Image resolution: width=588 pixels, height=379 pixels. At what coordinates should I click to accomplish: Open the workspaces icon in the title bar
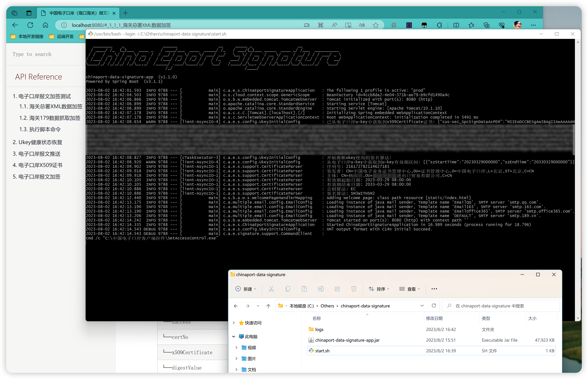(x=14, y=13)
